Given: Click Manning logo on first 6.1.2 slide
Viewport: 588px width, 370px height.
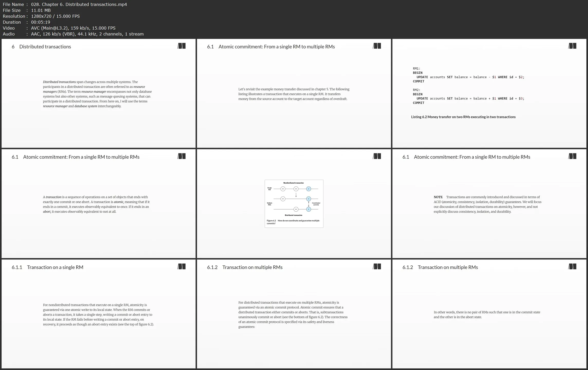Looking at the screenshot, I should [x=377, y=267].
